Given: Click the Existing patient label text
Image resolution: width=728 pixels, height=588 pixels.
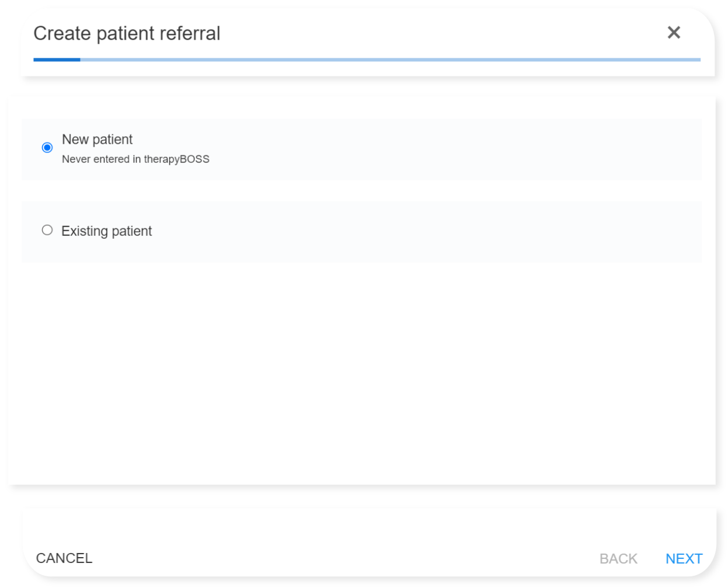Looking at the screenshot, I should click(106, 231).
